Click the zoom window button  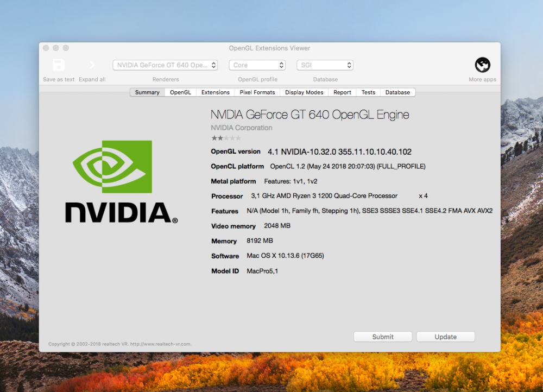(66, 48)
